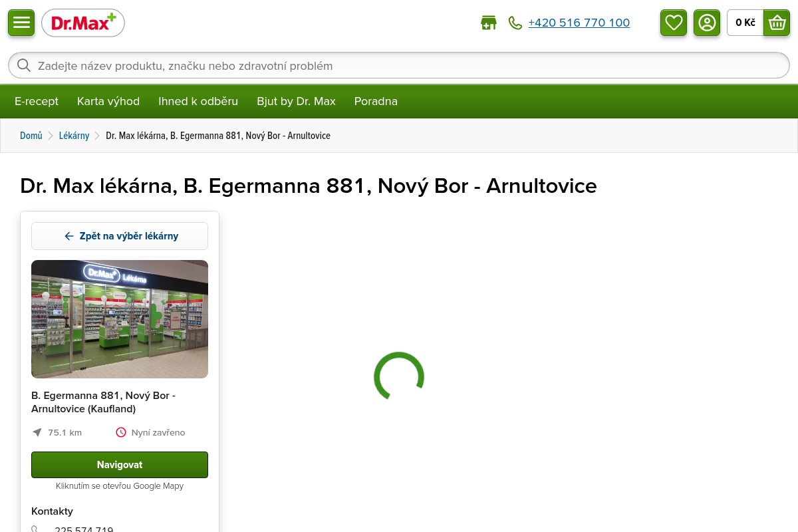Click the 75.1 km distance text
The height and width of the screenshot is (532, 798).
pos(65,432)
